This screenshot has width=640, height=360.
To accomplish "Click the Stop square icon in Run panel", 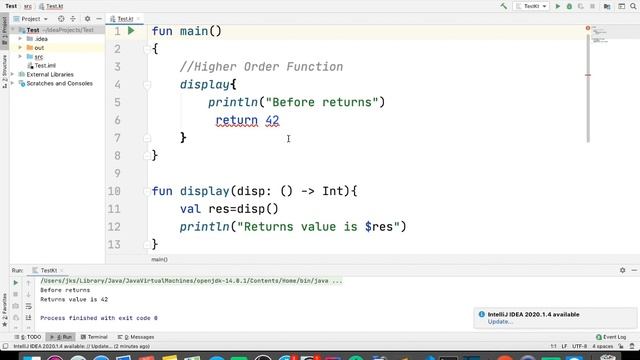I will 16,294.
